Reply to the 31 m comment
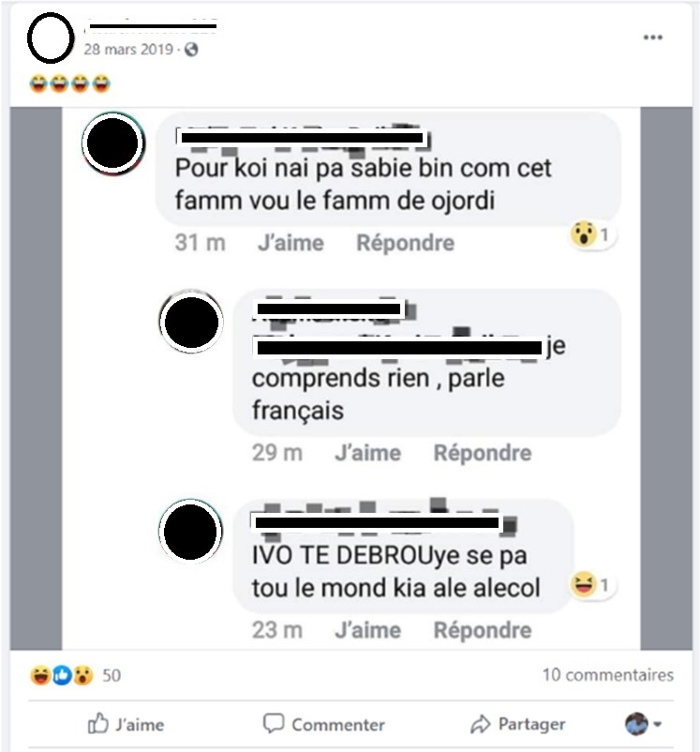 pyautogui.click(x=405, y=243)
